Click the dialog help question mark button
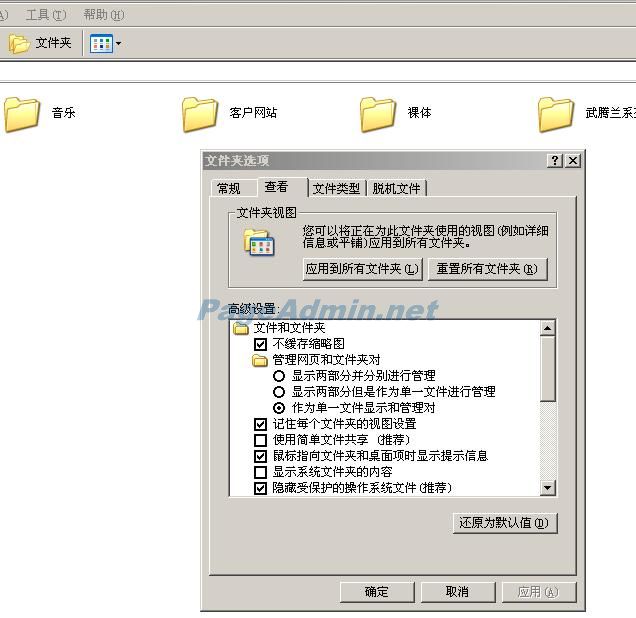This screenshot has width=636, height=618. point(555,161)
